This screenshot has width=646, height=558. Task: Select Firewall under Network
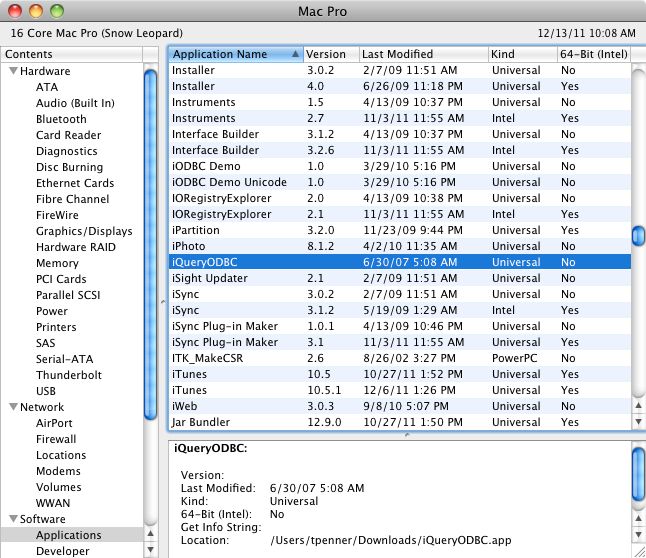tap(56, 439)
